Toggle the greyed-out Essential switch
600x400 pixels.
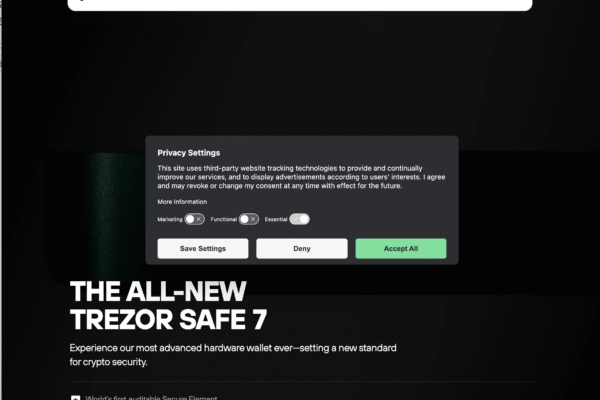point(299,219)
